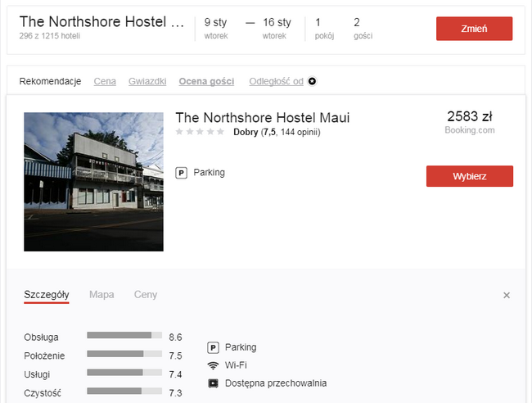Click the hotel star rating icons
This screenshot has height=403, width=532.
[200, 132]
